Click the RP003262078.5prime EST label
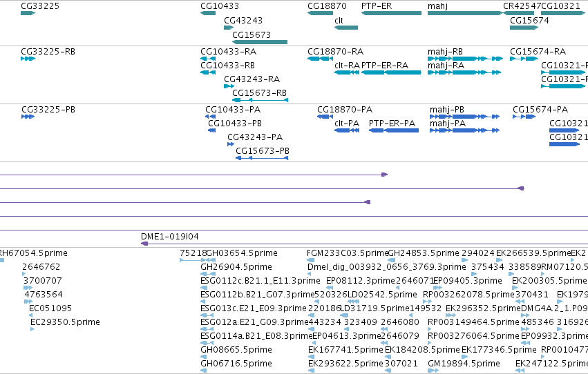The image size is (588, 374). (468, 295)
